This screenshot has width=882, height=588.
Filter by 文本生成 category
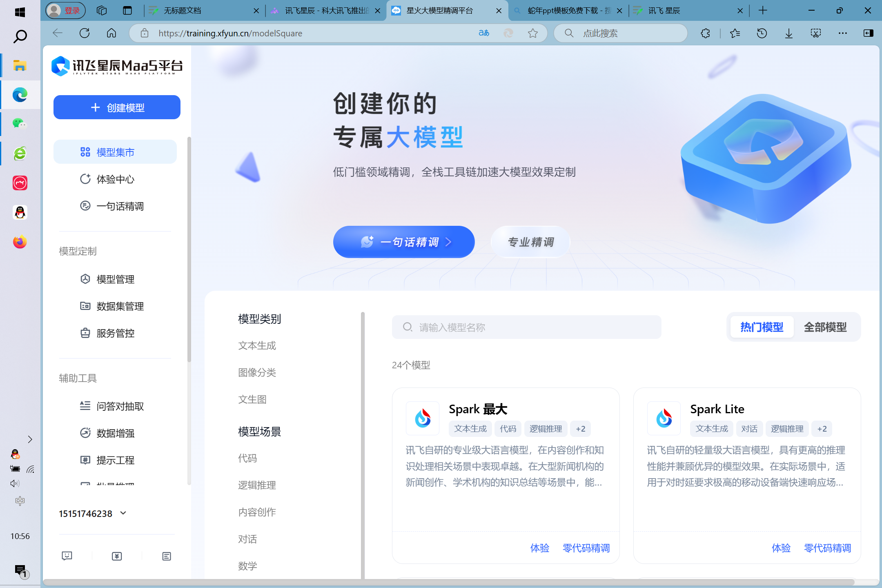coord(257,345)
